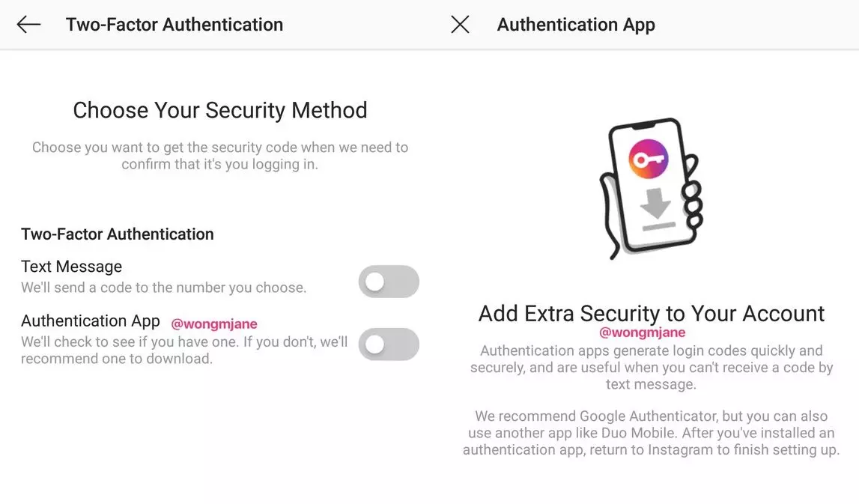Go back using the left arrow icon

[28, 25]
